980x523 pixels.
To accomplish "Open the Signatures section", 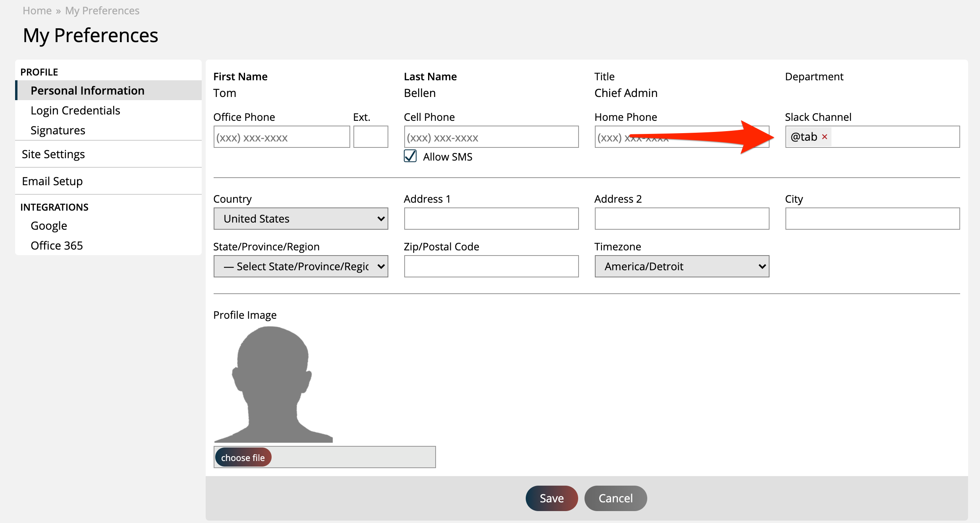I will click(x=58, y=130).
